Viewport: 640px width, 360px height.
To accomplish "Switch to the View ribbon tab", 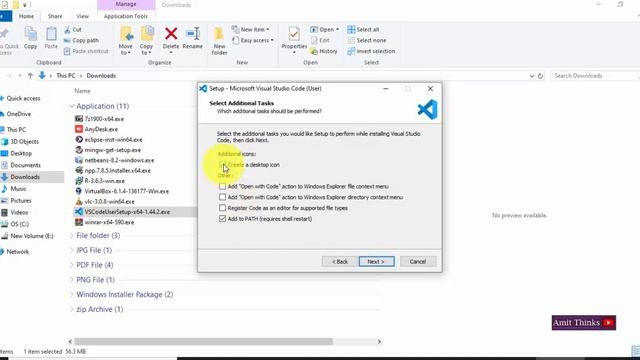I will point(82,16).
